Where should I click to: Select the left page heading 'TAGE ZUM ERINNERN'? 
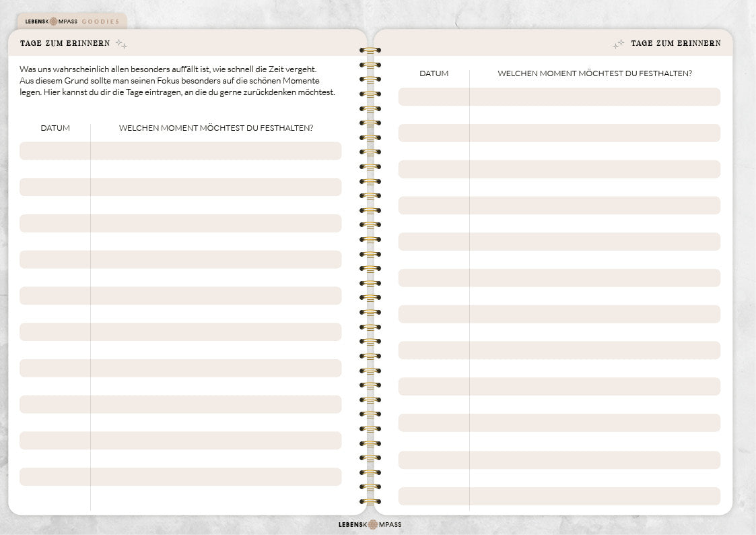65,43
